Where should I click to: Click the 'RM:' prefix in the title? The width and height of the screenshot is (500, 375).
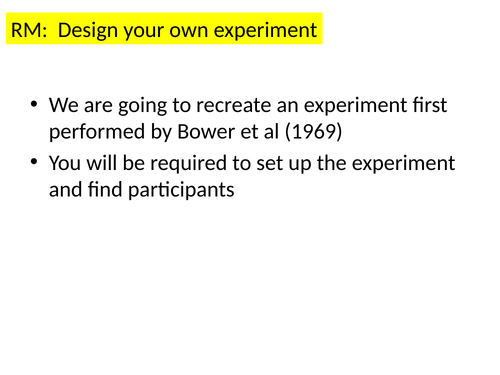pyautogui.click(x=29, y=30)
